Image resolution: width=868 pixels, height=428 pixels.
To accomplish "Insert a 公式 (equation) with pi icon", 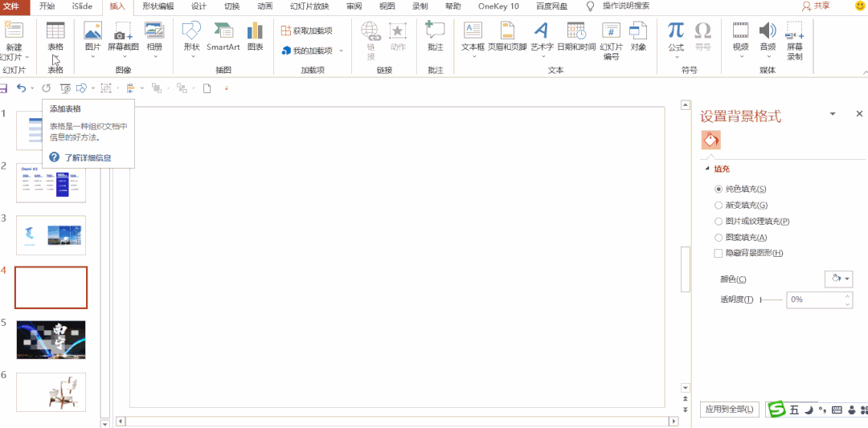I will [676, 36].
